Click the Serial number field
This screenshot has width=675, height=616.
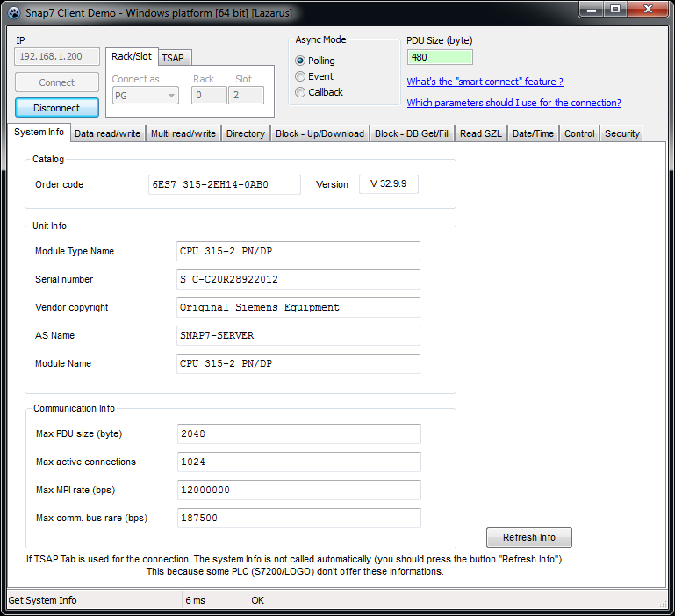298,279
